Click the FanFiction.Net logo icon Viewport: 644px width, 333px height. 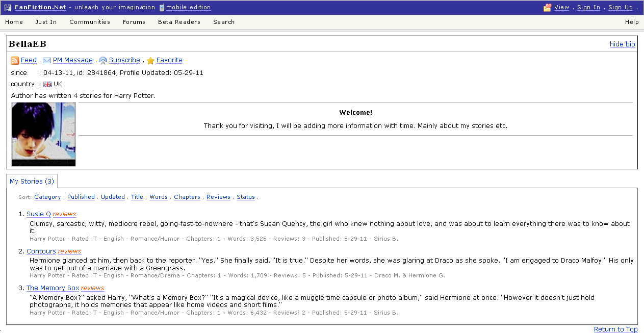[8, 8]
